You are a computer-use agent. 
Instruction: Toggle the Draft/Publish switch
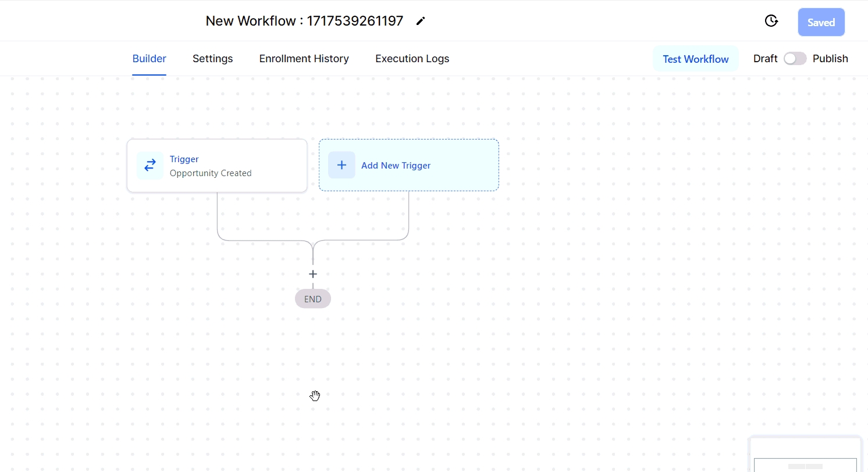(x=795, y=59)
